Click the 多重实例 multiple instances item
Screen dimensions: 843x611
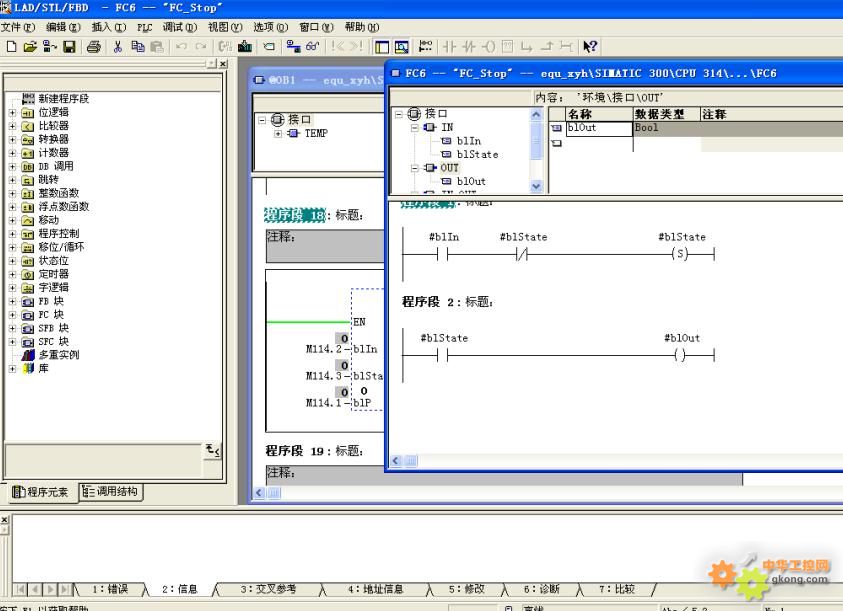point(58,355)
